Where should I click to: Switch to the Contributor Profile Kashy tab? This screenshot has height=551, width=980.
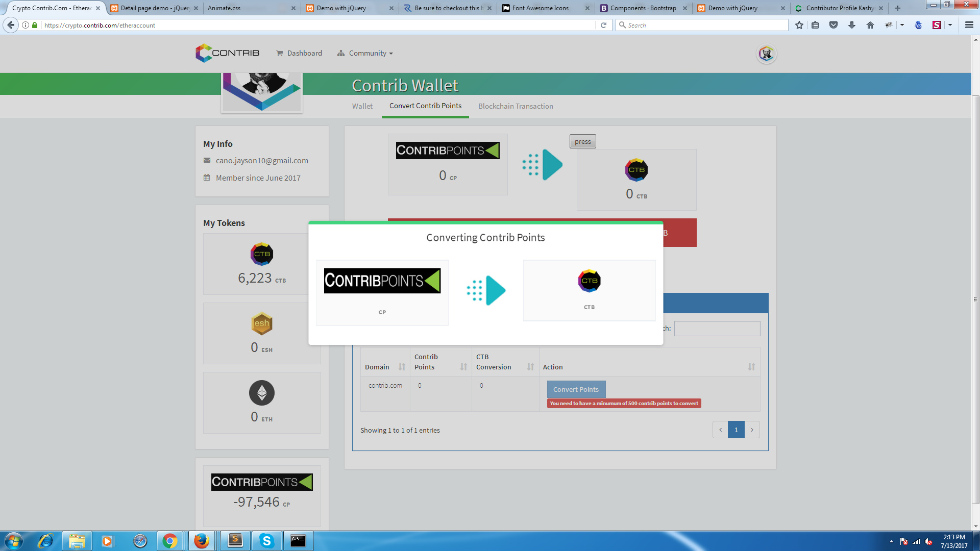(840, 8)
